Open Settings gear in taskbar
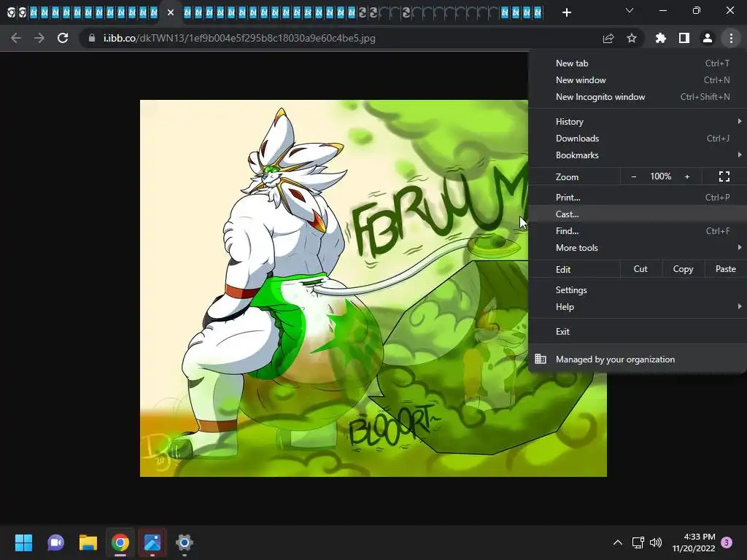 coord(185,542)
